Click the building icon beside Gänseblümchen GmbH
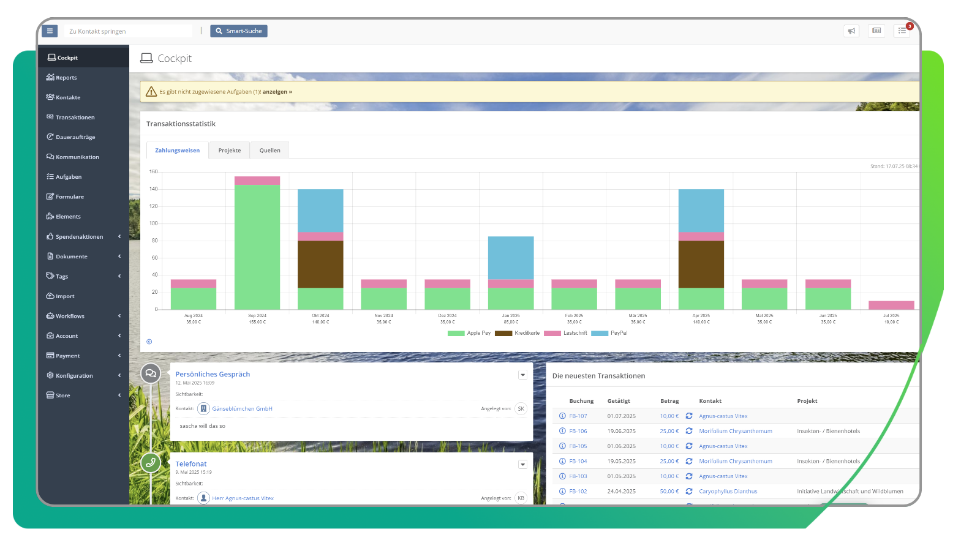The image size is (980, 551). click(203, 408)
